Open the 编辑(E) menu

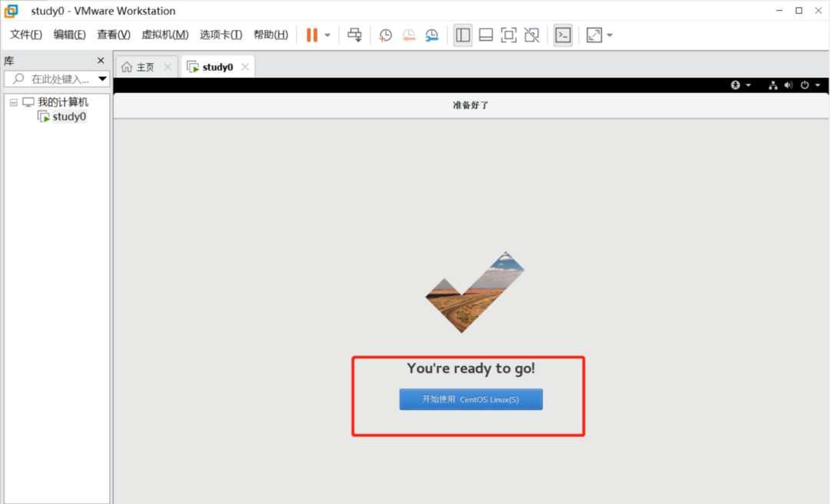(x=69, y=35)
